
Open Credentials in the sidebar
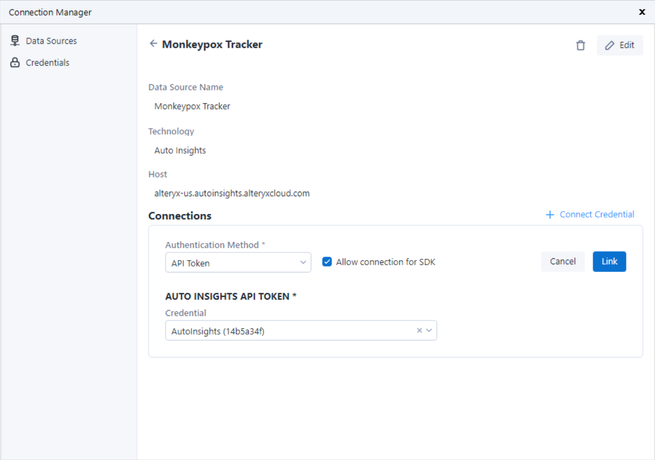pos(40,63)
